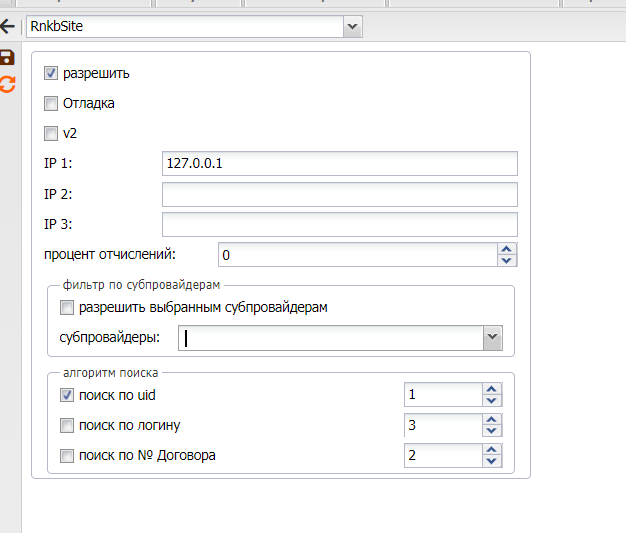Focus the IP 3 text field
The width and height of the screenshot is (626, 533).
(x=339, y=224)
